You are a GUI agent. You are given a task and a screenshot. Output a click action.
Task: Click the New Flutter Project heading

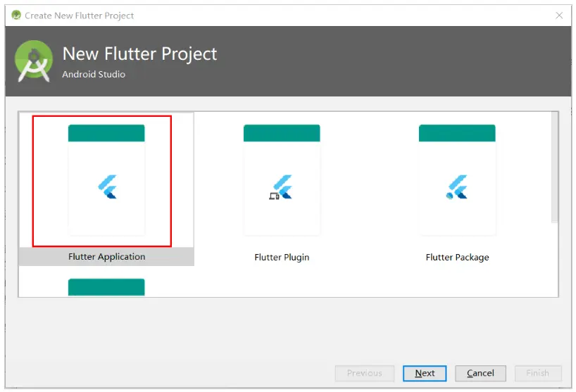139,54
